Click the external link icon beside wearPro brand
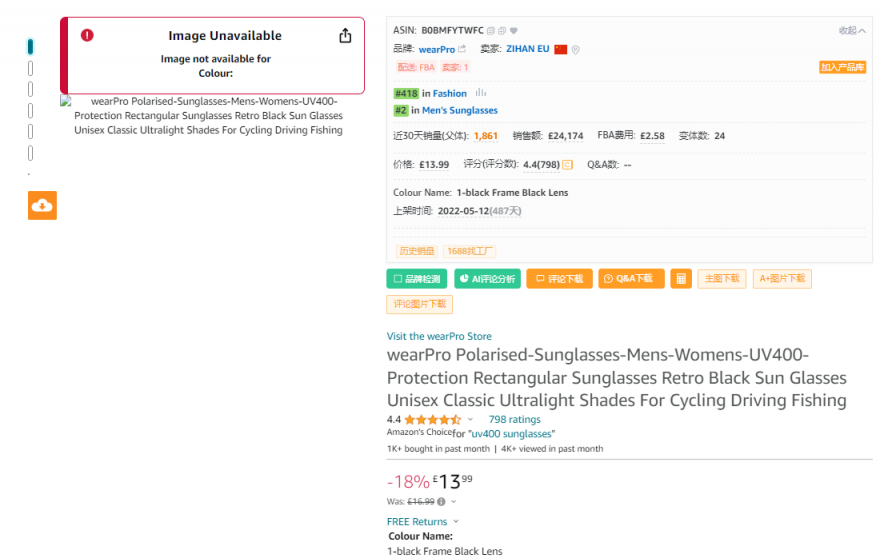Viewport: 880px width, 558px height. click(462, 49)
